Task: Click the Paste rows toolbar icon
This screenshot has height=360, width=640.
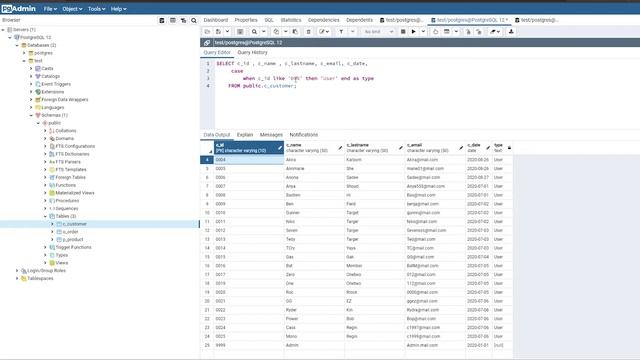Action: click(x=296, y=32)
